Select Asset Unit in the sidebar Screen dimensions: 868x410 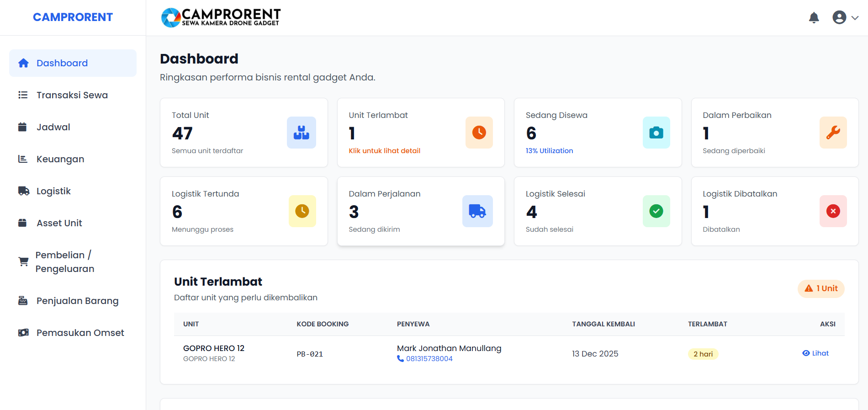coord(59,223)
